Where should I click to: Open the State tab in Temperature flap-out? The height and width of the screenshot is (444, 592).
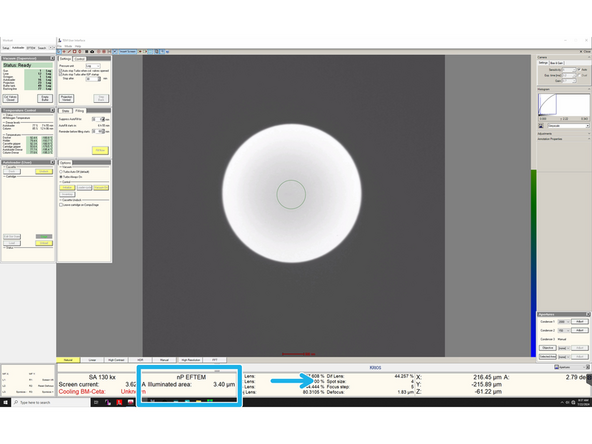pyautogui.click(x=65, y=111)
